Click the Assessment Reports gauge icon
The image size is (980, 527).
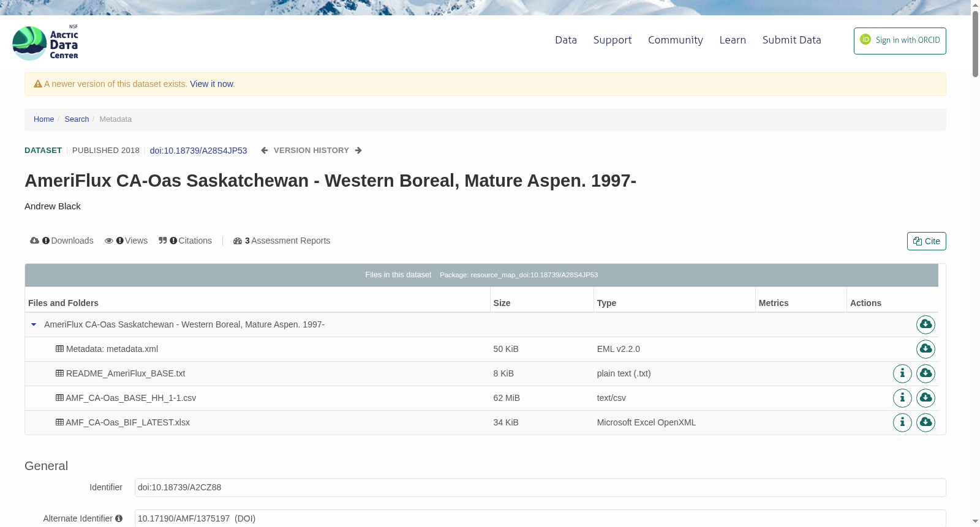238,241
